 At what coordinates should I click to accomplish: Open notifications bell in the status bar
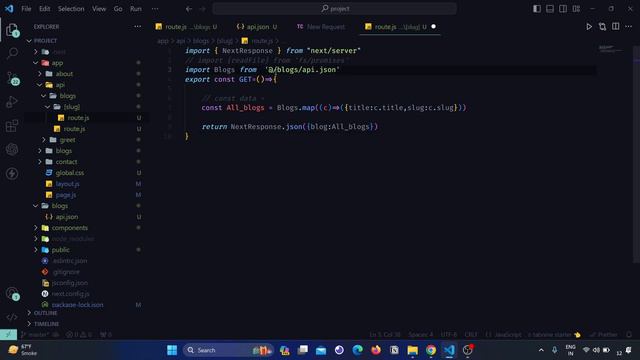(x=629, y=334)
